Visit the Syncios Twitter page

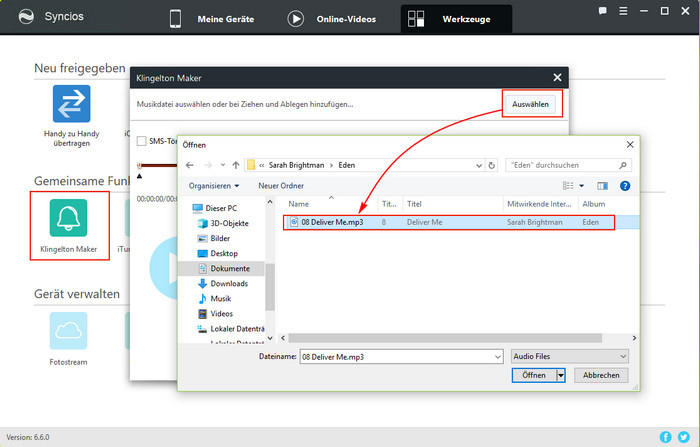[683, 437]
